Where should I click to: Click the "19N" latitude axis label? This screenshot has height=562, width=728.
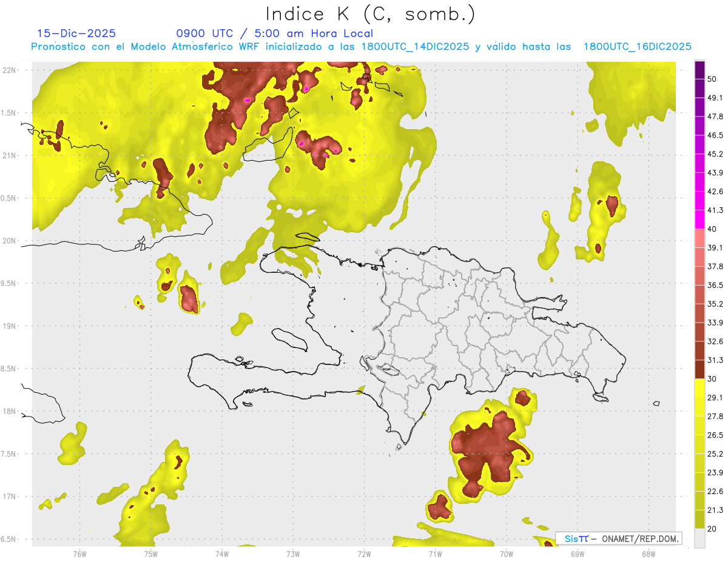click(10, 326)
